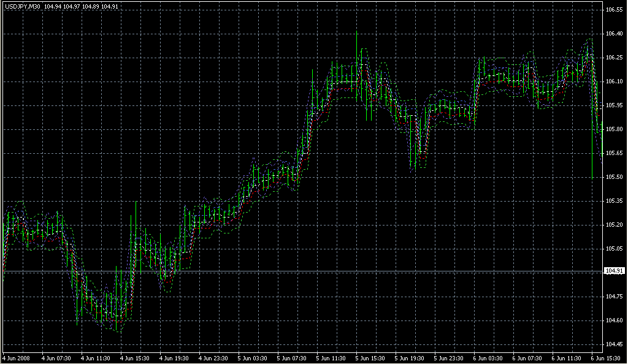Click the USDJPY,M30 chart title label

coord(21,7)
